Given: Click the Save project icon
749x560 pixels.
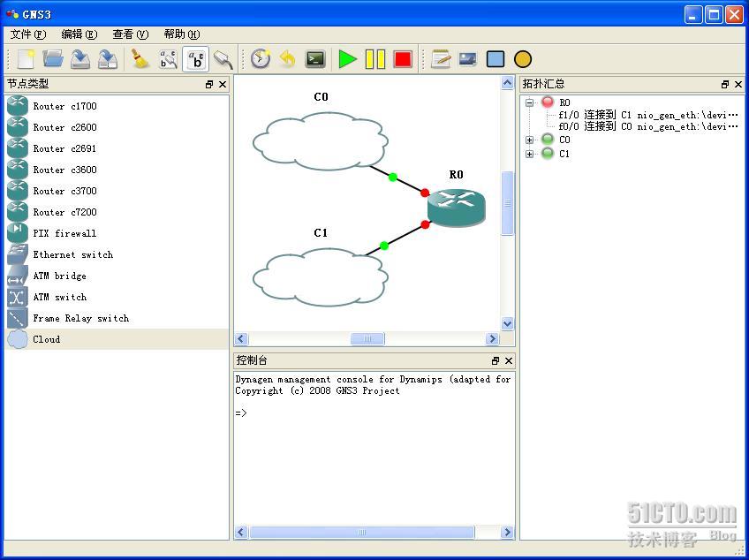Looking at the screenshot, I should coord(80,59).
